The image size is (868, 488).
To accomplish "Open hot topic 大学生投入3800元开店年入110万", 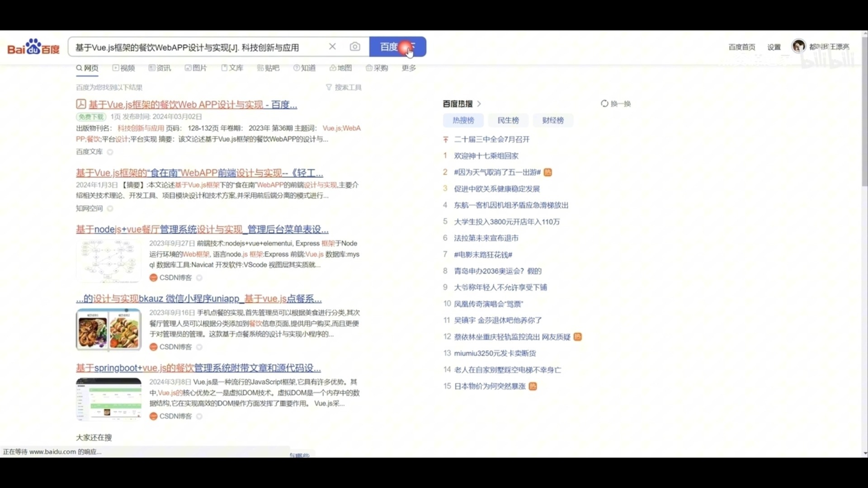I will click(507, 222).
